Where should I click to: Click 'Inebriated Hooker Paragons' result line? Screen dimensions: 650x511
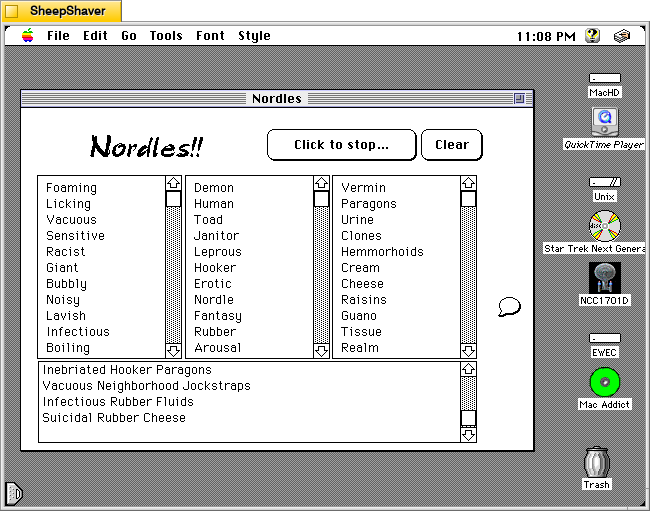tap(127, 370)
